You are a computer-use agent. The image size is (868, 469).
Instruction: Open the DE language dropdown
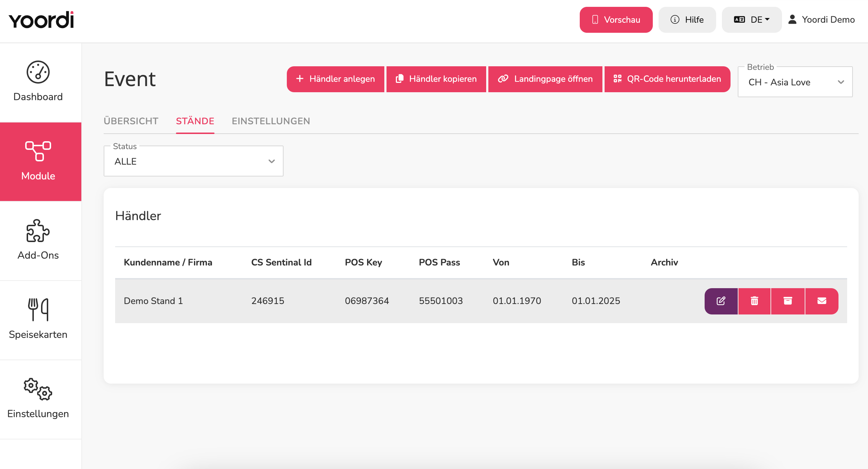pos(752,20)
